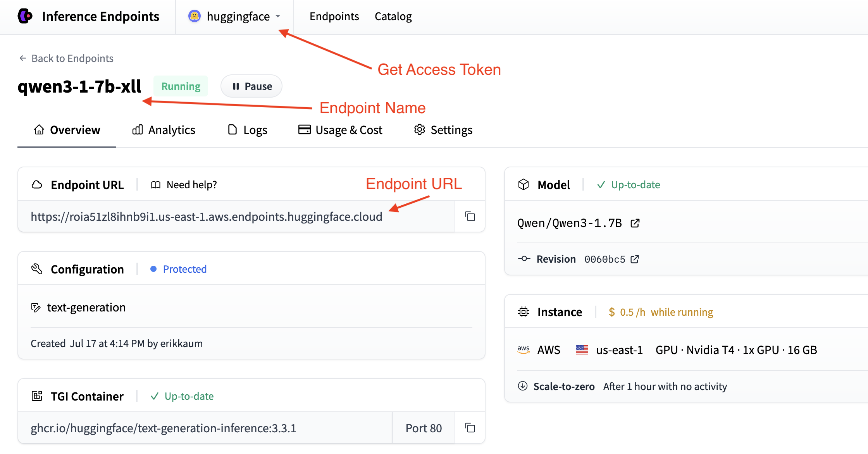Click the Need help? book icon
This screenshot has width=868, height=454.
pos(156,185)
